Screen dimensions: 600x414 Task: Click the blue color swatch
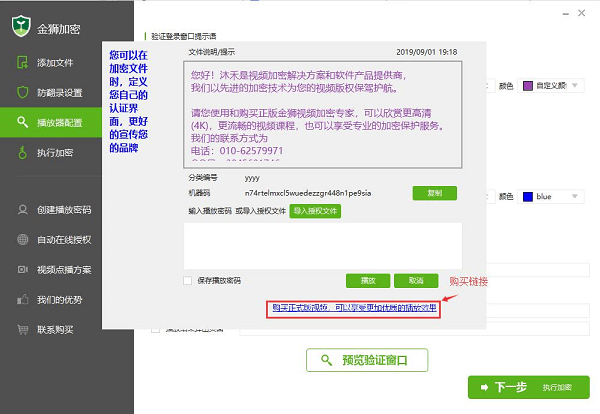(x=528, y=197)
